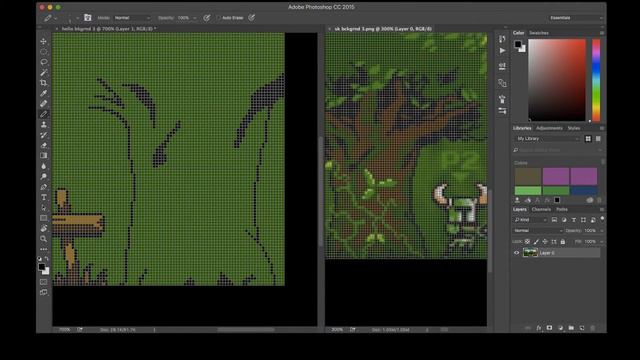Select the Blur tool
Image resolution: width=640 pixels, height=360 pixels.
44,166
